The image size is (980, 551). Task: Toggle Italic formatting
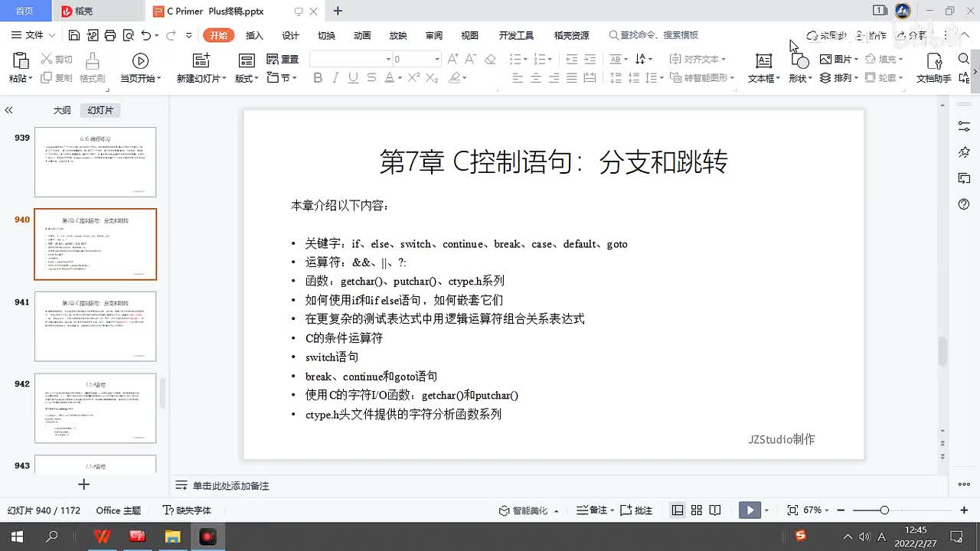tap(335, 78)
